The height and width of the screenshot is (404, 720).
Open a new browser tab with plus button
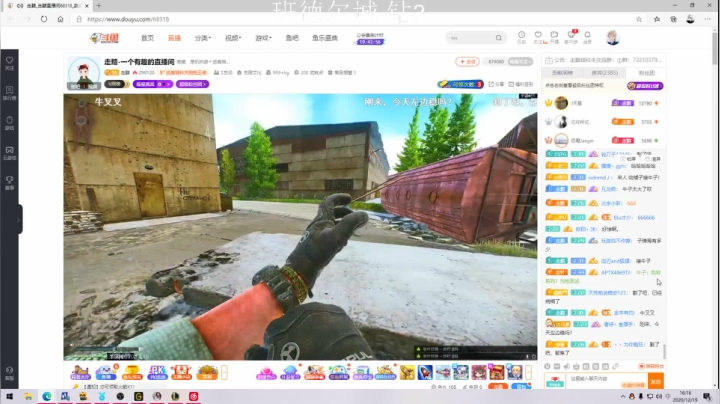point(98,6)
